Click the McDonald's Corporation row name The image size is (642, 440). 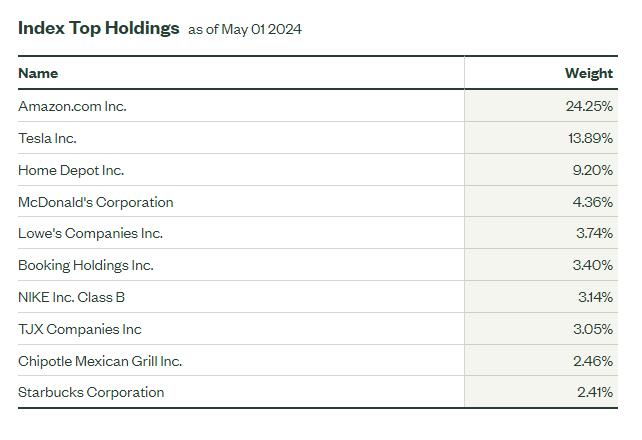point(95,202)
